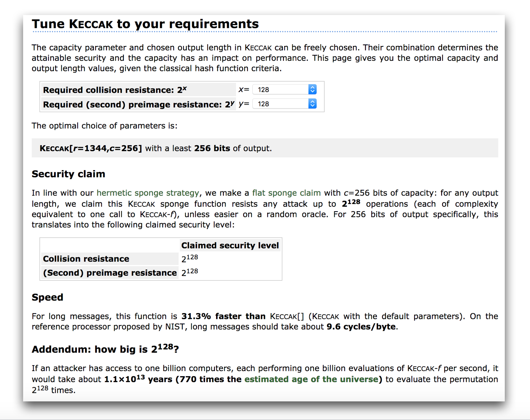Click the blue arrow stepper on y selector

click(x=312, y=104)
